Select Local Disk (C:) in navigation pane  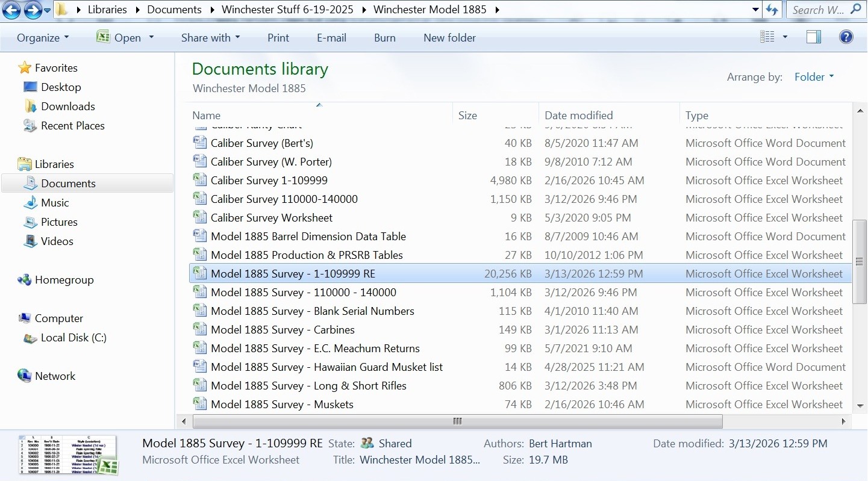73,338
